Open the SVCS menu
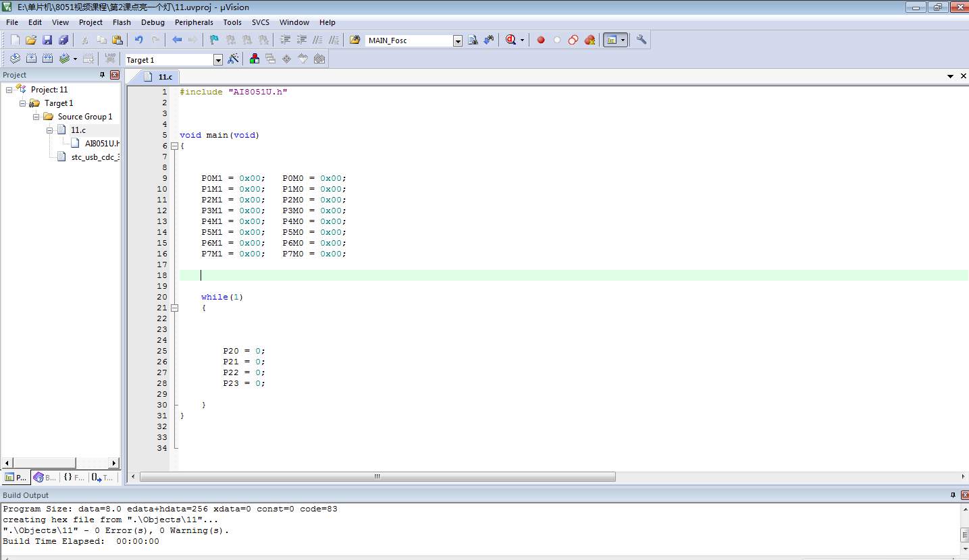Screen dimensions: 969x560 pyautogui.click(x=261, y=22)
